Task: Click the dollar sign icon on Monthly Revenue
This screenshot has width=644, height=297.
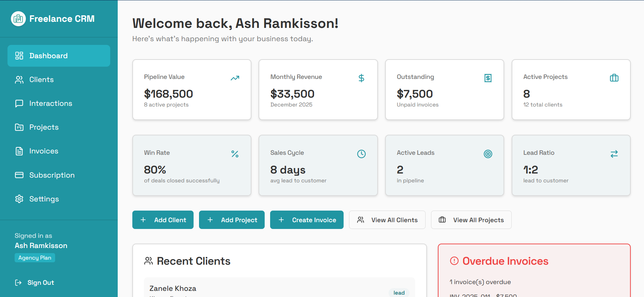Action: coord(361,78)
